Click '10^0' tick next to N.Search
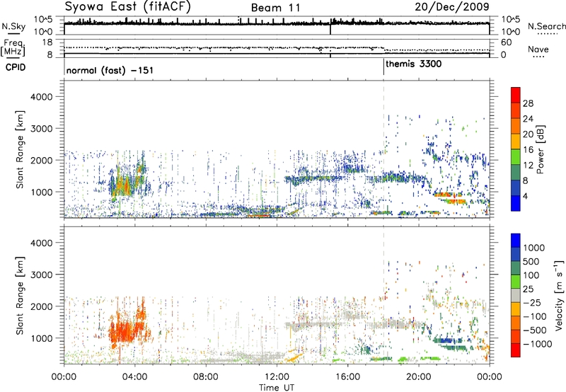Image resolution: width=566 pixels, height=392 pixels. 511,32
